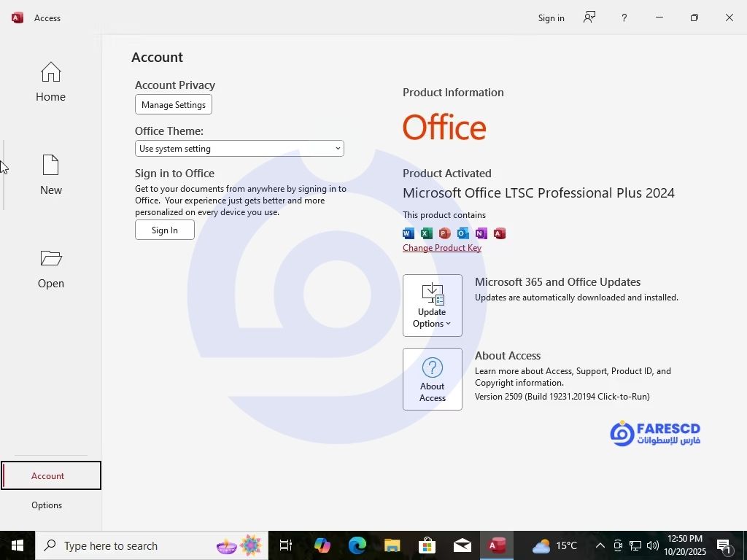Screen dimensions: 747x560
Task: Expand the Update Options menu
Action: [x=432, y=306]
